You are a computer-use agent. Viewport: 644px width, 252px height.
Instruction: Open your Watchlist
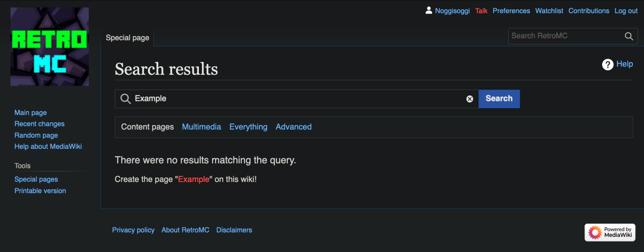click(549, 11)
